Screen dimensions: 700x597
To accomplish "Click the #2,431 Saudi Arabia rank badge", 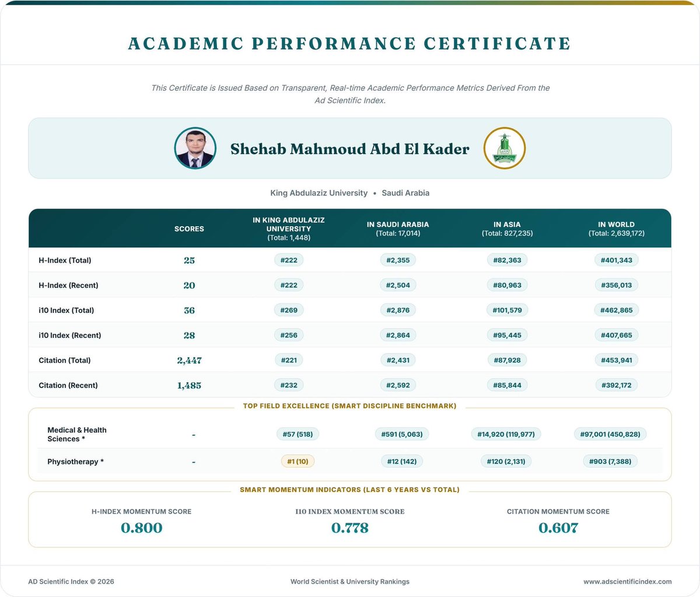I will (x=398, y=361).
